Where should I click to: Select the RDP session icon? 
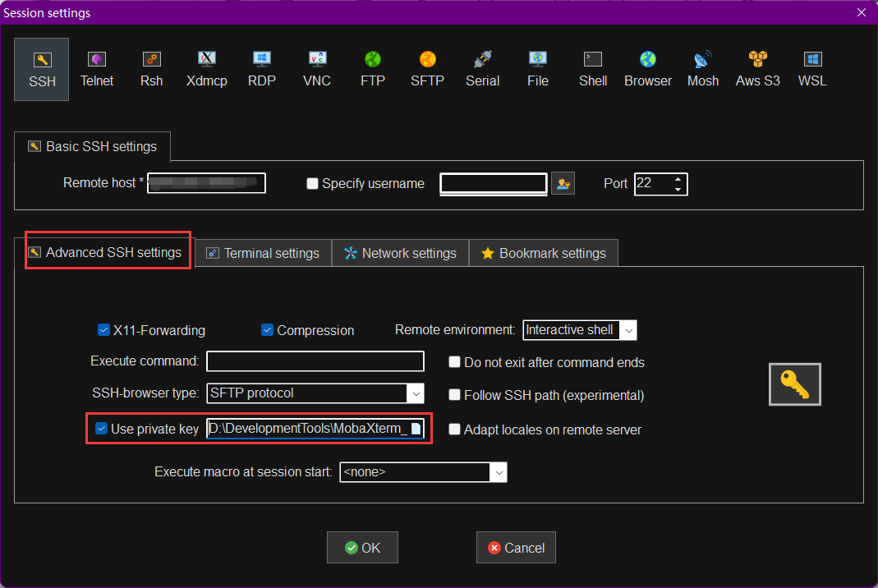click(x=261, y=70)
